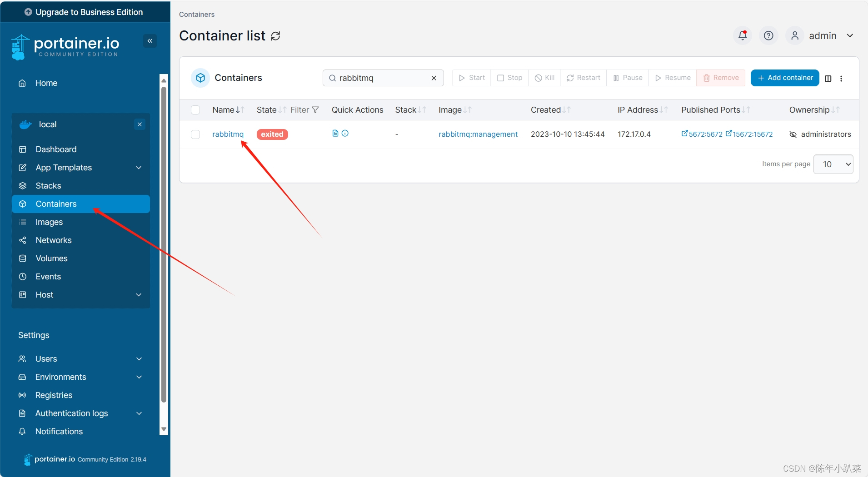Click the Remove button
The image size is (868, 477).
tap(721, 78)
